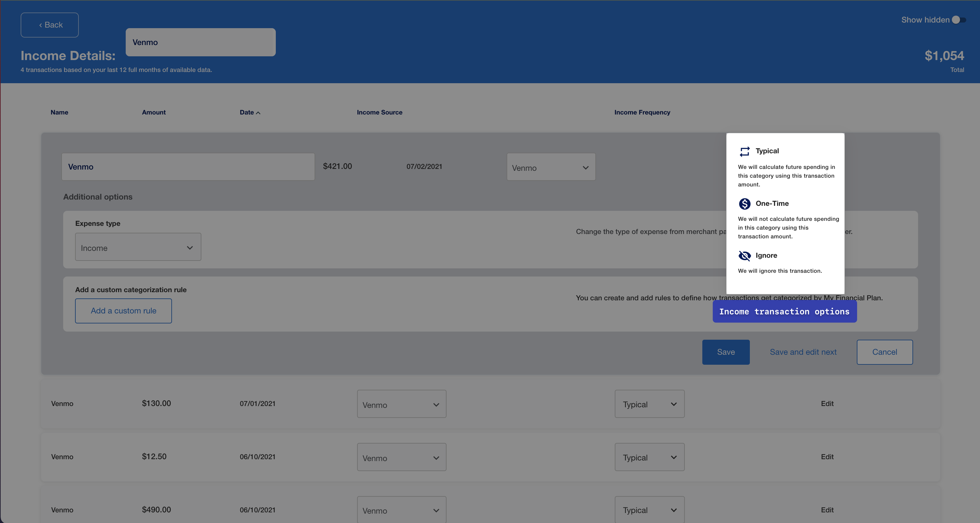This screenshot has width=980, height=523.
Task: Open Income Frequency dropdown for $490.00 row
Action: tap(649, 510)
